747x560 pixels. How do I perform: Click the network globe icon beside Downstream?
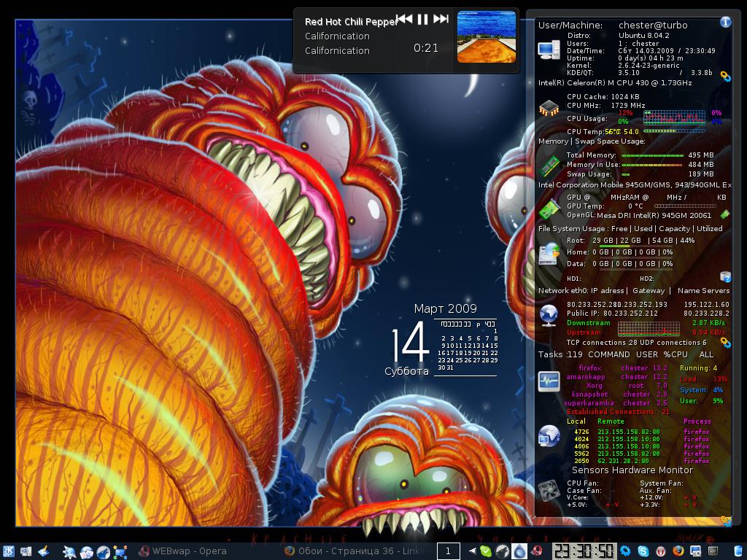point(549,316)
